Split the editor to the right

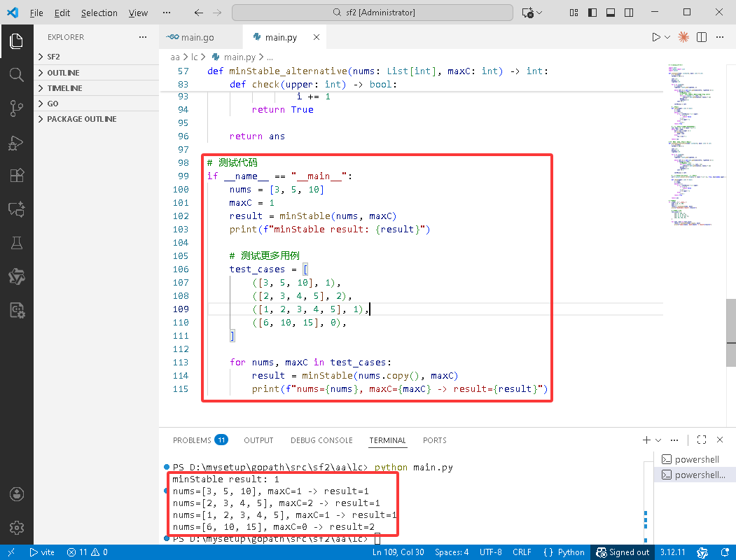tap(702, 37)
